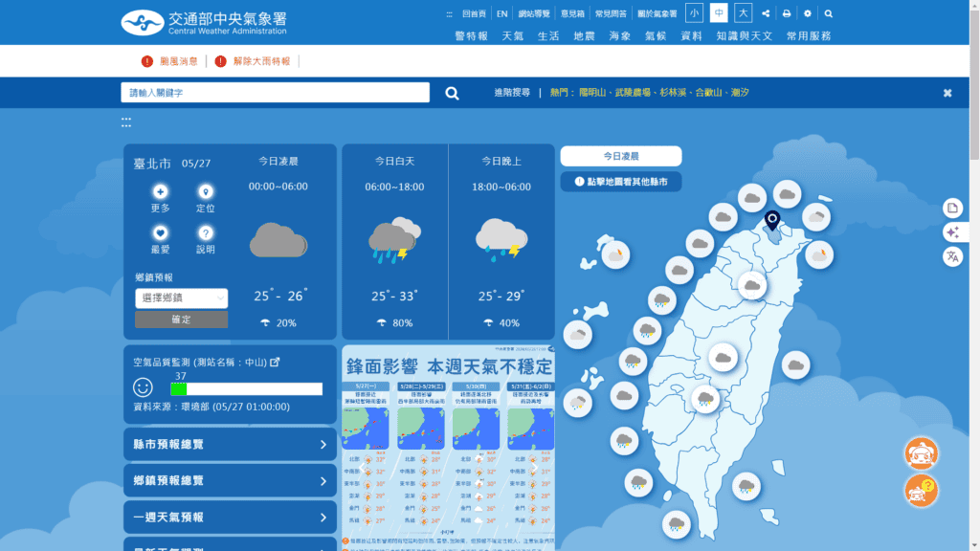
Task: Open the 資料 menu
Action: 691,36
